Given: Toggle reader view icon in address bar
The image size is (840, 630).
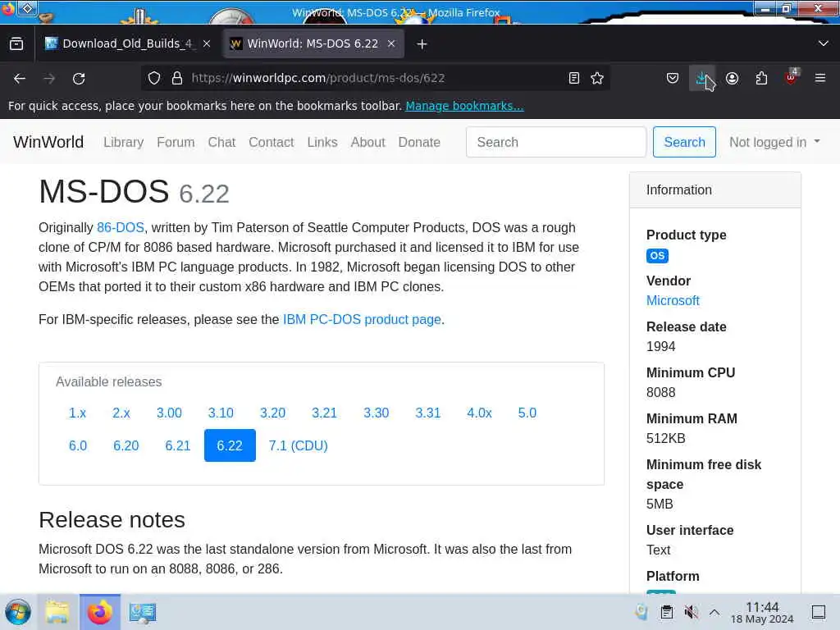Looking at the screenshot, I should tap(573, 78).
